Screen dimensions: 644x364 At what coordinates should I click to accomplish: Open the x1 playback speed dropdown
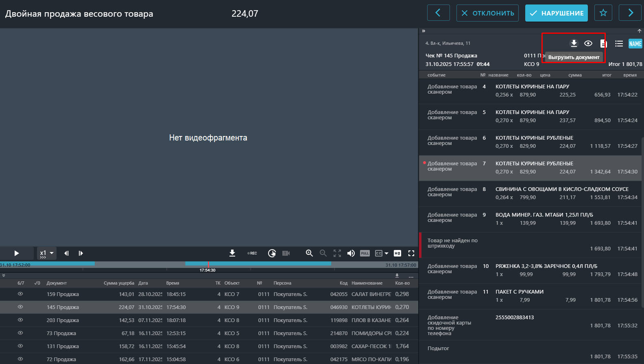47,253
